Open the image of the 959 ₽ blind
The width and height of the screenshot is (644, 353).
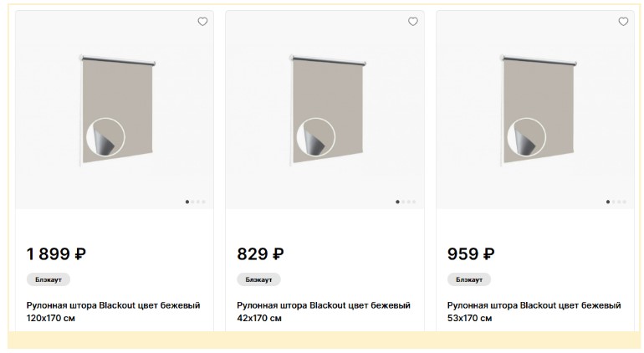[x=535, y=111]
